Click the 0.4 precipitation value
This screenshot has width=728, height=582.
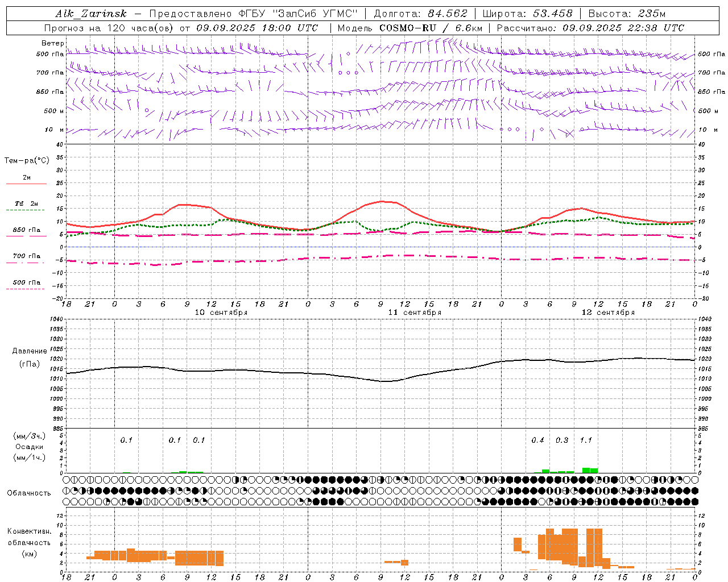coord(537,440)
